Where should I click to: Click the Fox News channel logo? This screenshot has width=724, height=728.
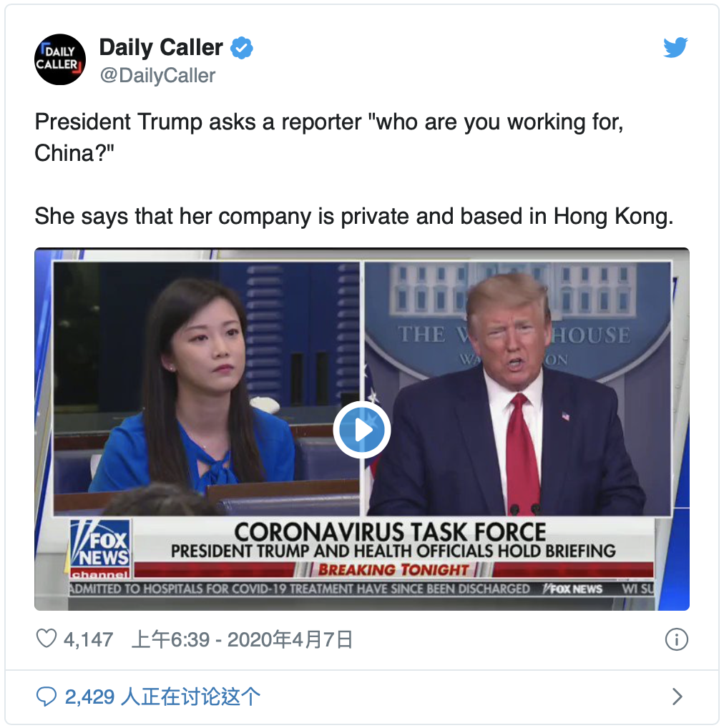click(x=100, y=549)
